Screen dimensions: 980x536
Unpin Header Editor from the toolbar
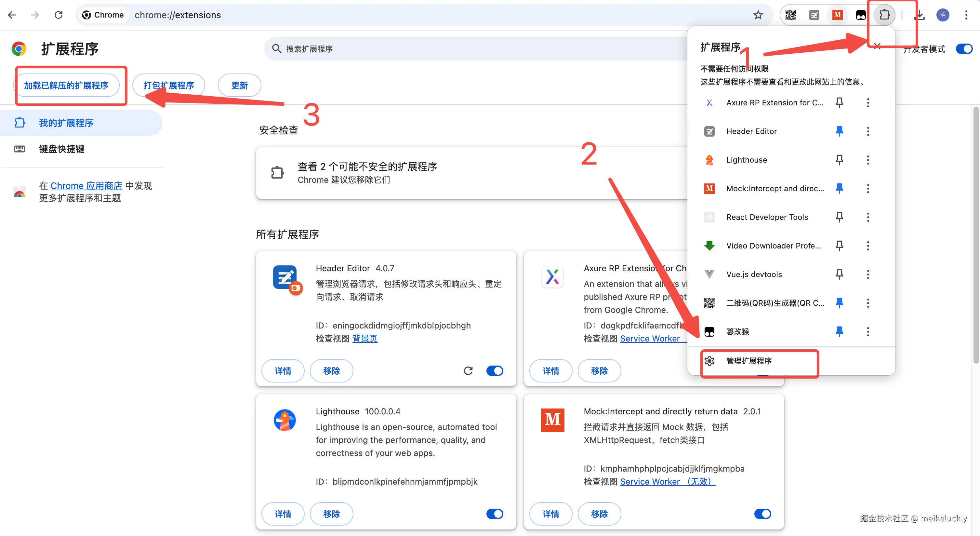(839, 131)
